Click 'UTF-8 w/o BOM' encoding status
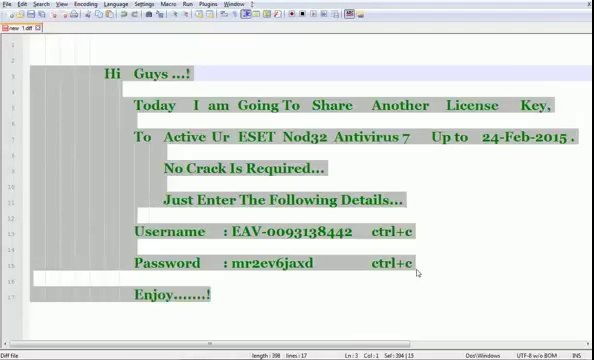This screenshot has width=594, height=360. (536, 355)
